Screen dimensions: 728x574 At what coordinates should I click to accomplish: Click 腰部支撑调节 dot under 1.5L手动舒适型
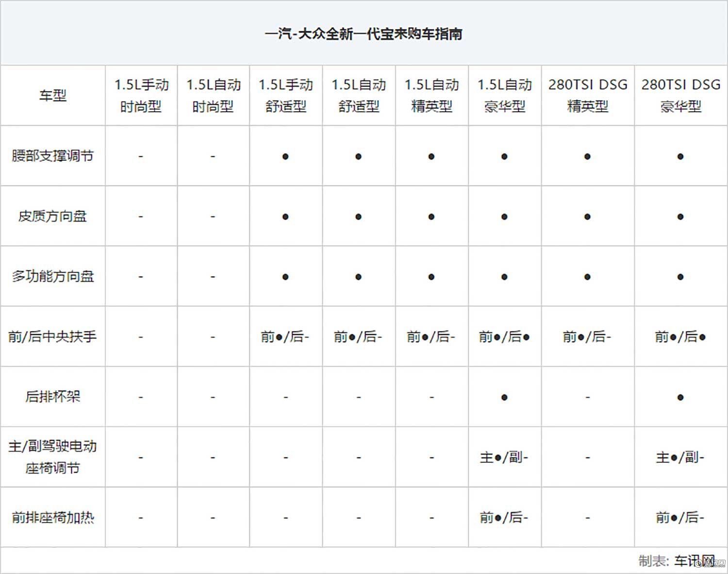click(x=285, y=156)
